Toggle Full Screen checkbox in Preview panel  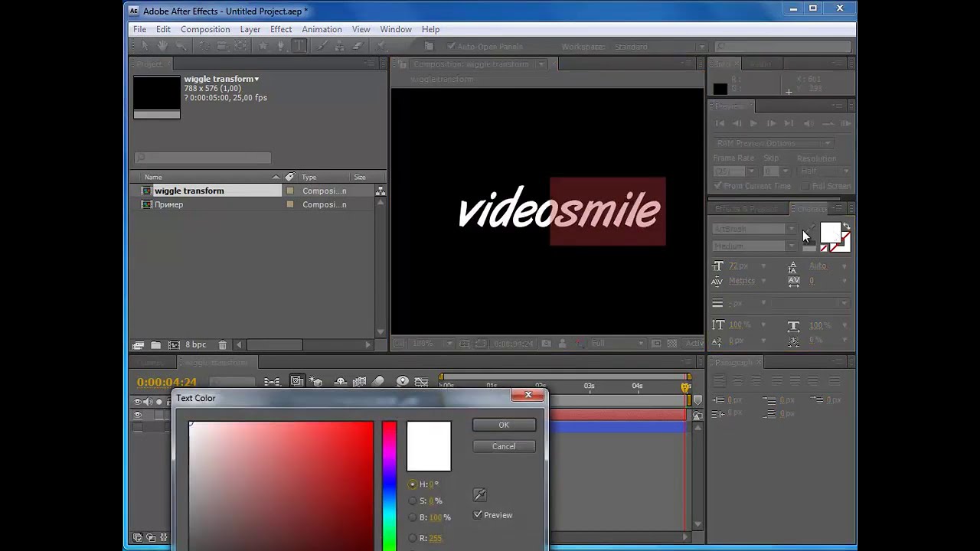point(805,186)
